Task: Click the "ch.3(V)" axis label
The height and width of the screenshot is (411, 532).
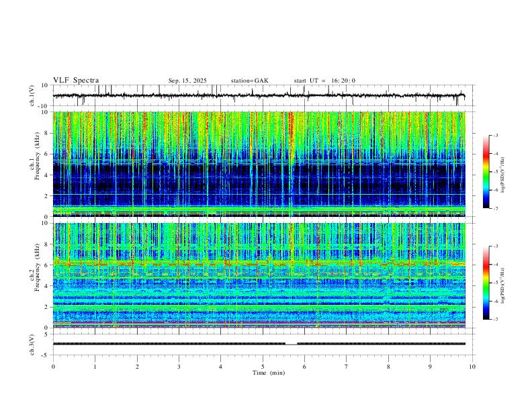Action: pyautogui.click(x=32, y=345)
